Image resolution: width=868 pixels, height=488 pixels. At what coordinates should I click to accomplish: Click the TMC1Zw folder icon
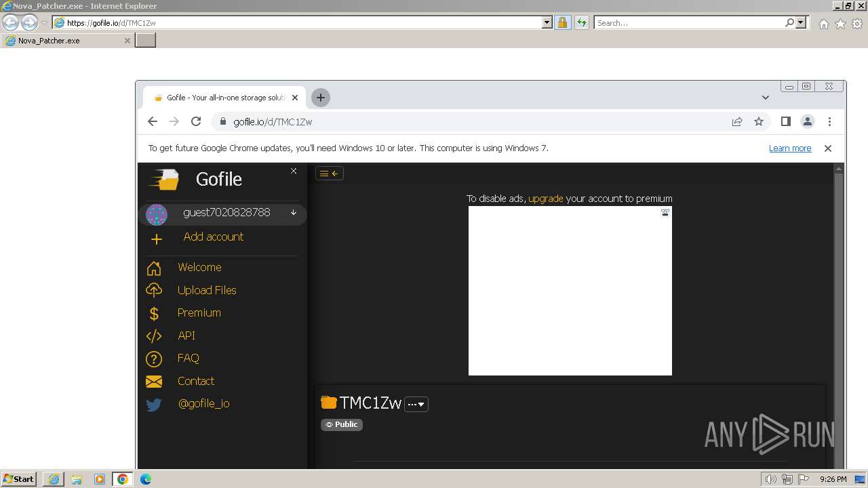pyautogui.click(x=329, y=403)
